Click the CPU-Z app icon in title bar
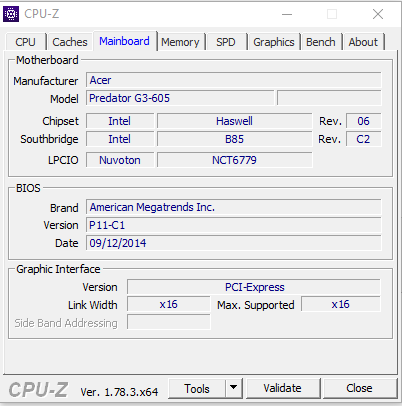The width and height of the screenshot is (402, 406). [x=11, y=14]
